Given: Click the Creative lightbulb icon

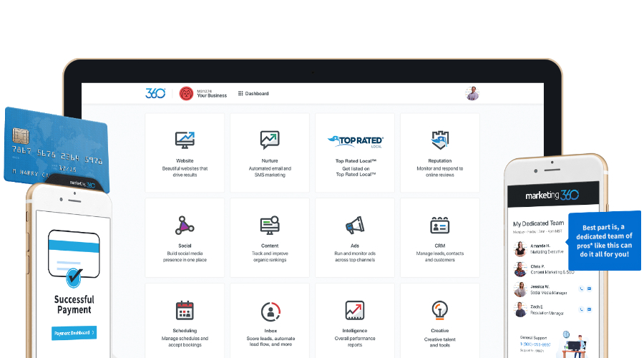Looking at the screenshot, I should [440, 310].
